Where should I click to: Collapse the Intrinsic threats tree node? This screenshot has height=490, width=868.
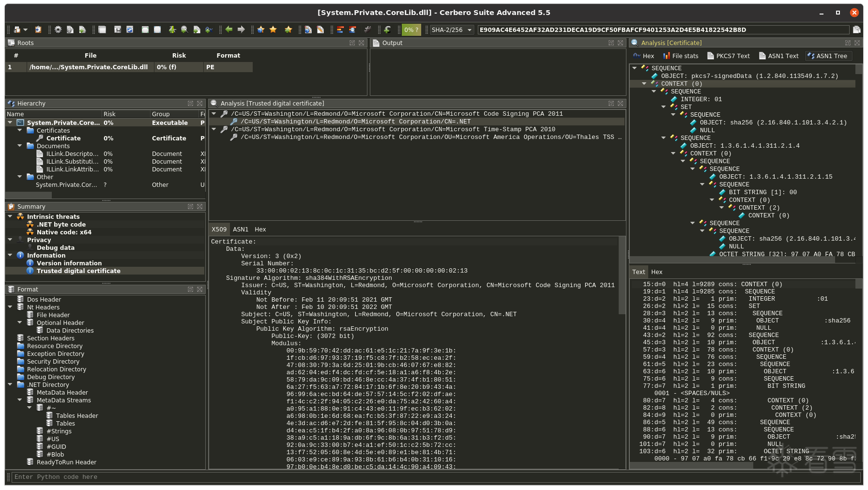tap(10, 216)
